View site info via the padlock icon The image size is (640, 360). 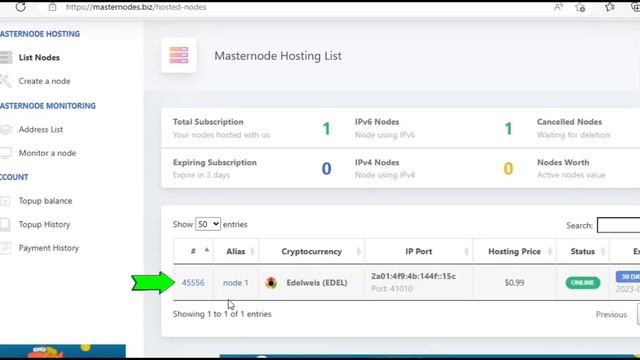pyautogui.click(x=52, y=7)
